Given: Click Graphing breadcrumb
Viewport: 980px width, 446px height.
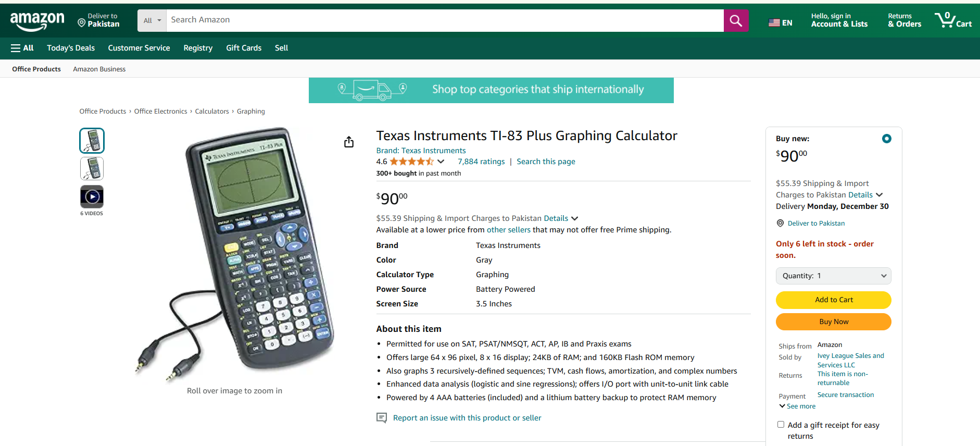Looking at the screenshot, I should click(251, 111).
